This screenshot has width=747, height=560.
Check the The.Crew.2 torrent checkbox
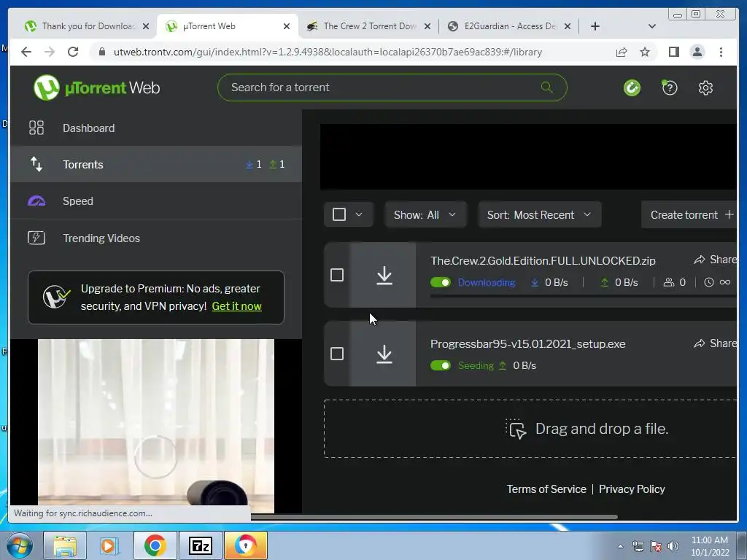tap(337, 275)
